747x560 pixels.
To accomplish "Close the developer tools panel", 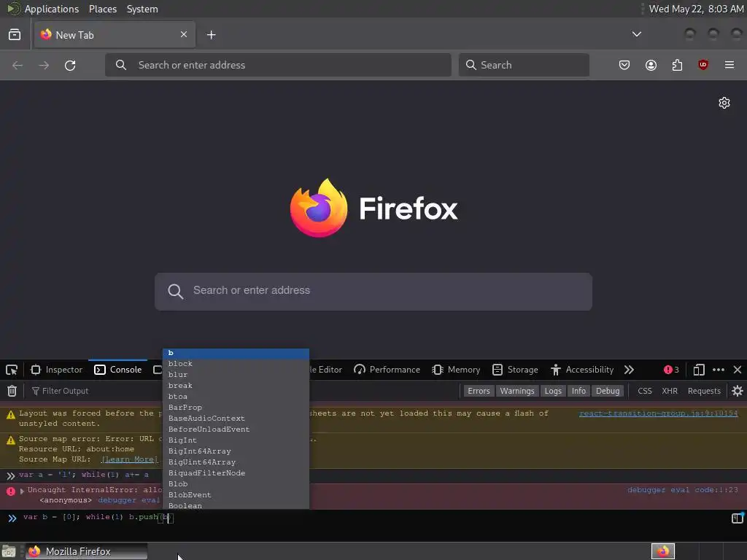I will pyautogui.click(x=738, y=370).
